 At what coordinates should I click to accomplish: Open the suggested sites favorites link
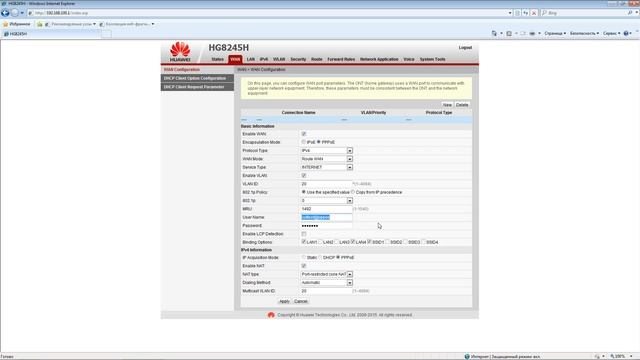click(x=71, y=24)
